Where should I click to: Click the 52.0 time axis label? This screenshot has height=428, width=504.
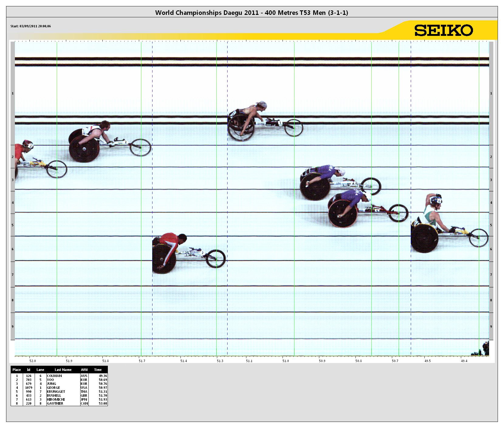pyautogui.click(x=33, y=361)
